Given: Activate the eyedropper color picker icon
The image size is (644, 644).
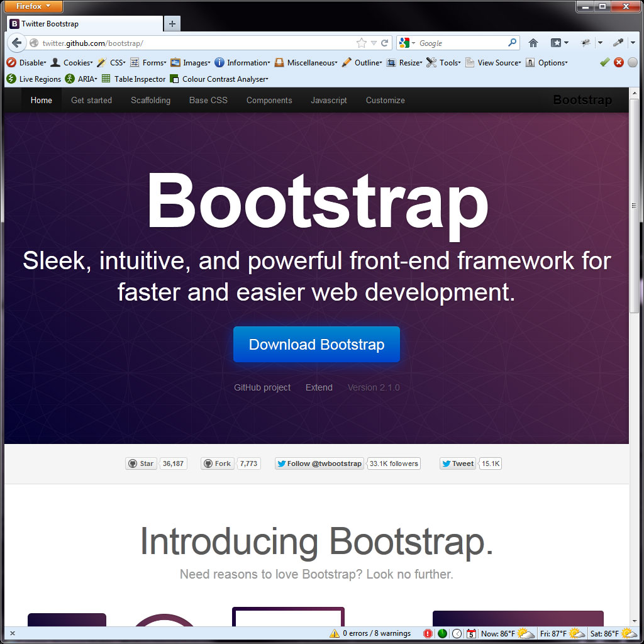Looking at the screenshot, I should point(618,43).
